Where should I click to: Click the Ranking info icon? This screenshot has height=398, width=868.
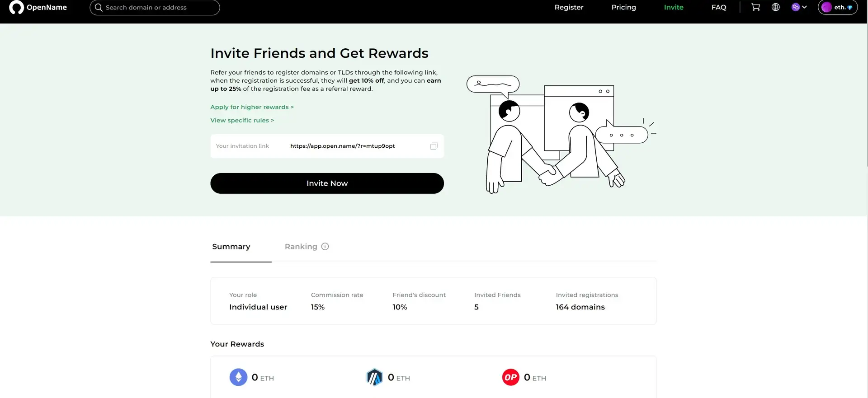coord(325,247)
